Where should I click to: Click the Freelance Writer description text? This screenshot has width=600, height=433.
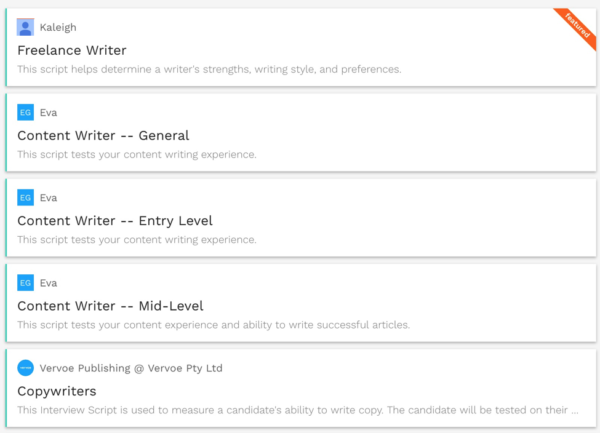click(209, 69)
